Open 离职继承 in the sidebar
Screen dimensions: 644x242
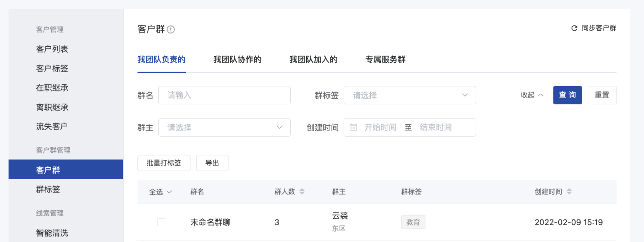52,107
